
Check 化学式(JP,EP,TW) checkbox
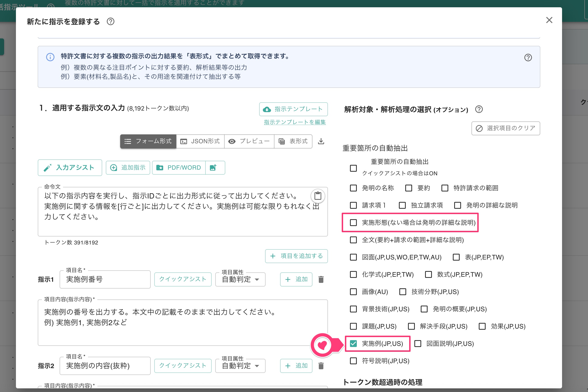point(353,274)
